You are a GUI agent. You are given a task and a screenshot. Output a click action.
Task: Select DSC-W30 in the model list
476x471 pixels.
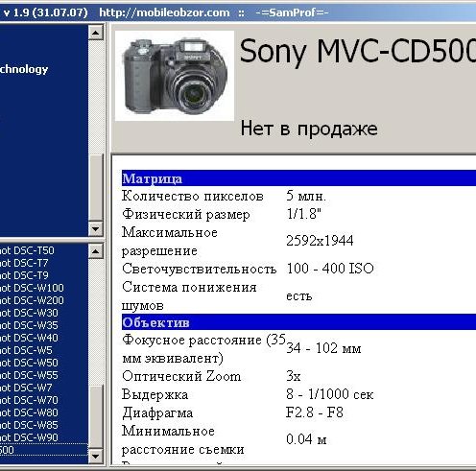pos(29,313)
